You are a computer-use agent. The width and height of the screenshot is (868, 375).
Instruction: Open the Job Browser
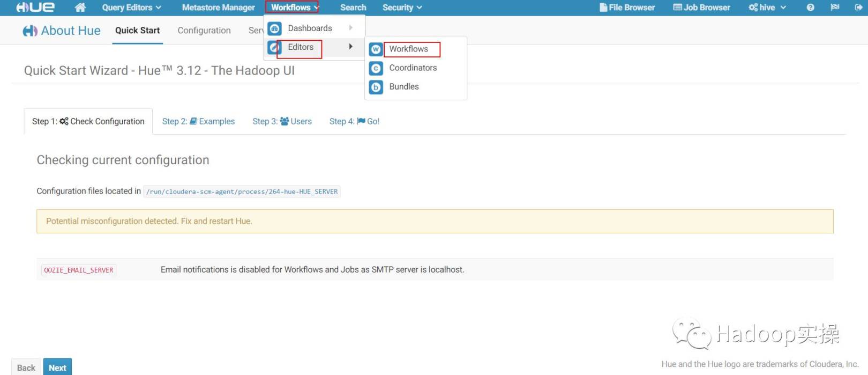point(701,8)
